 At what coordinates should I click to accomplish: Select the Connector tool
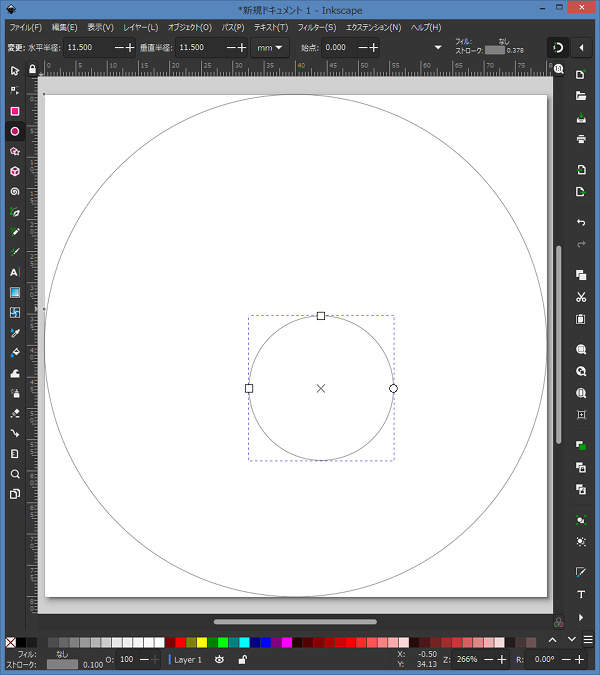tap(15, 433)
